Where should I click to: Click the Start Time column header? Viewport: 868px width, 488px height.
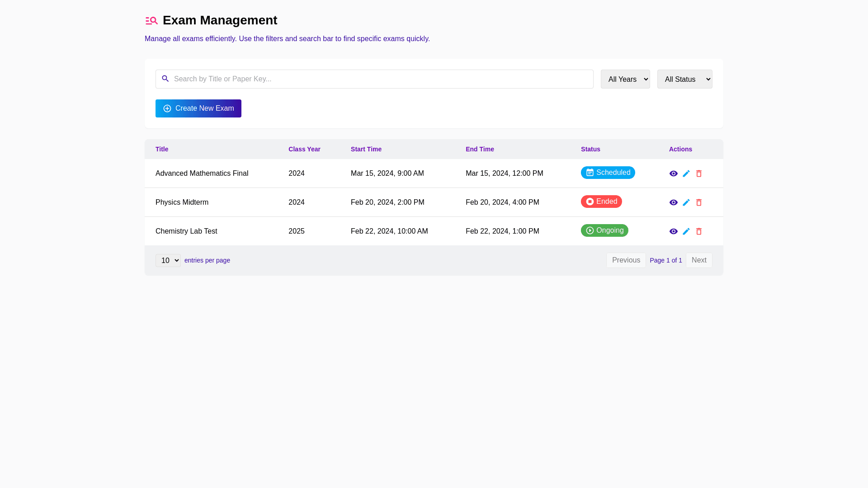(366, 149)
